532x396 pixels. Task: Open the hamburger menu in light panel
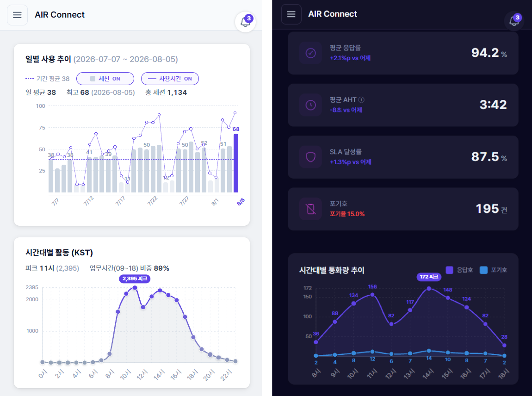[x=17, y=15]
